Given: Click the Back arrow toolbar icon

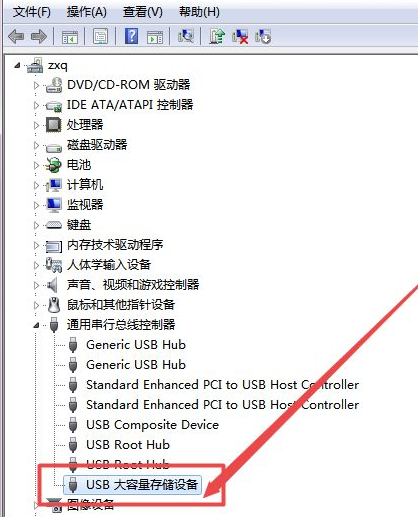Looking at the screenshot, I should pyautogui.click(x=16, y=36).
